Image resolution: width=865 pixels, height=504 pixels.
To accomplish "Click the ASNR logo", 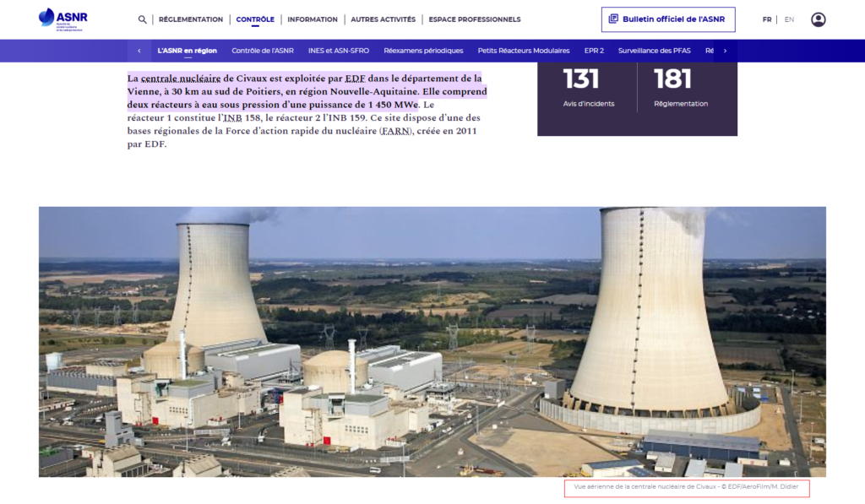I will coord(63,19).
